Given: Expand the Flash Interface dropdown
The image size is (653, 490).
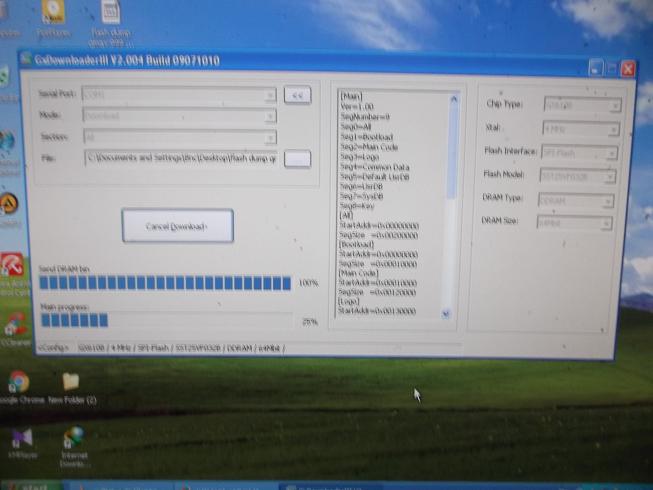Looking at the screenshot, I should (614, 153).
